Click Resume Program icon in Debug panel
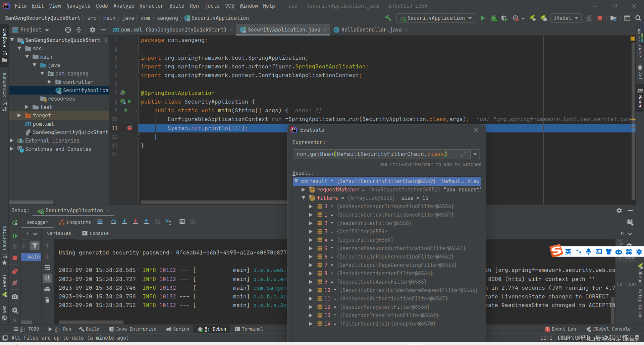 point(15,236)
